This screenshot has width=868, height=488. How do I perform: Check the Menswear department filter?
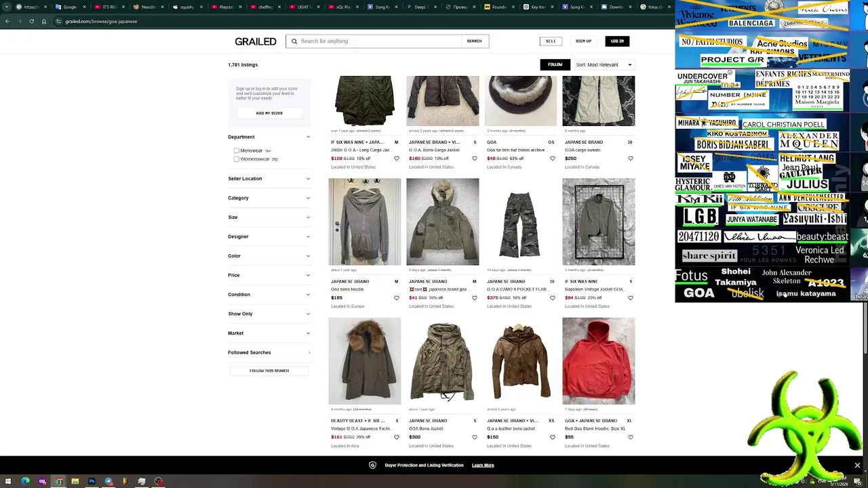(236, 150)
